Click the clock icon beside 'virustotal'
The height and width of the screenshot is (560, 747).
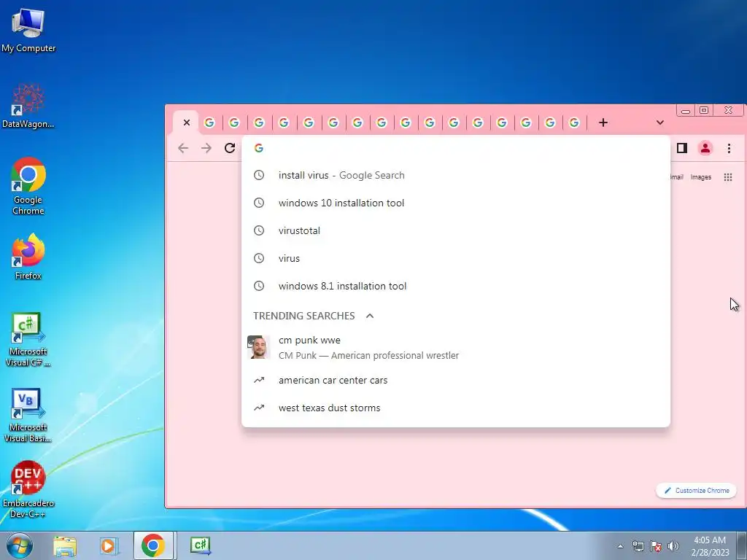click(259, 230)
